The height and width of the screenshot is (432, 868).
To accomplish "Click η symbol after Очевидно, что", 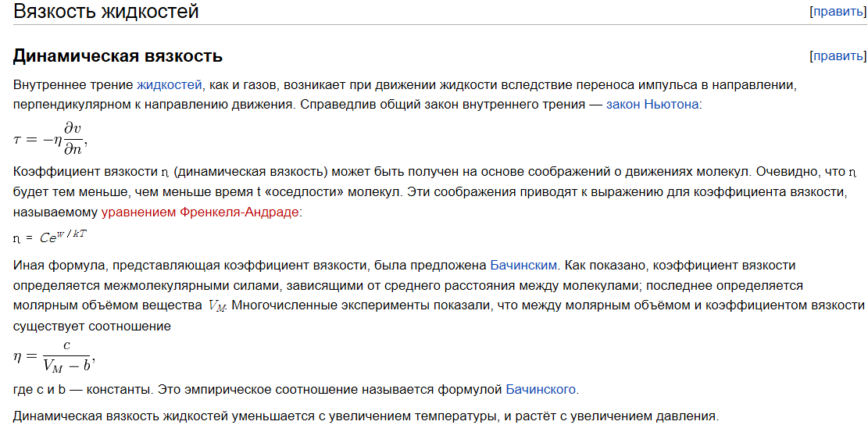I will (852, 172).
